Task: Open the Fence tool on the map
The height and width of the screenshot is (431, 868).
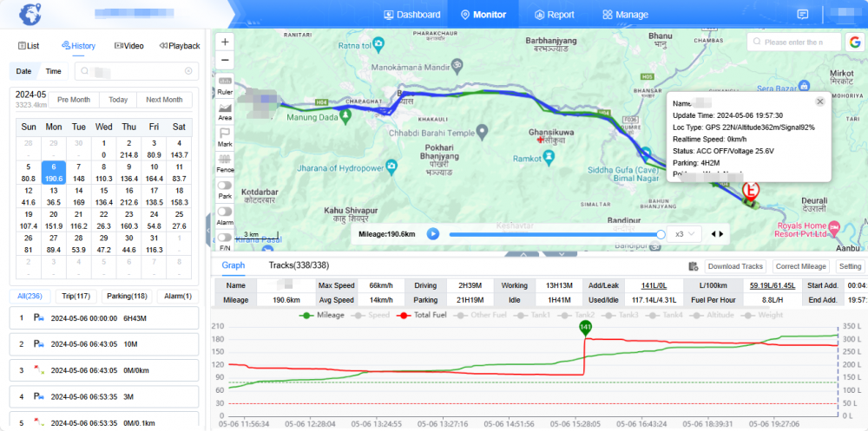Action: coord(225,162)
